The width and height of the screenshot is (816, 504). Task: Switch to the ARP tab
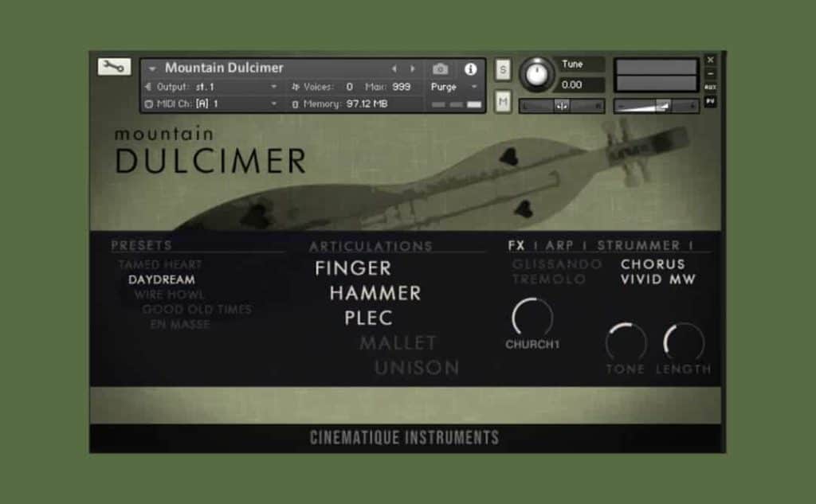pos(559,245)
